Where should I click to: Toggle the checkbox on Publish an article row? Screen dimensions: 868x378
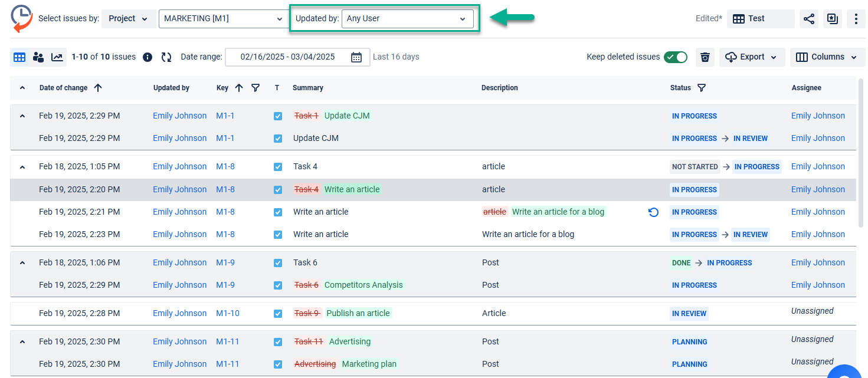pyautogui.click(x=278, y=314)
